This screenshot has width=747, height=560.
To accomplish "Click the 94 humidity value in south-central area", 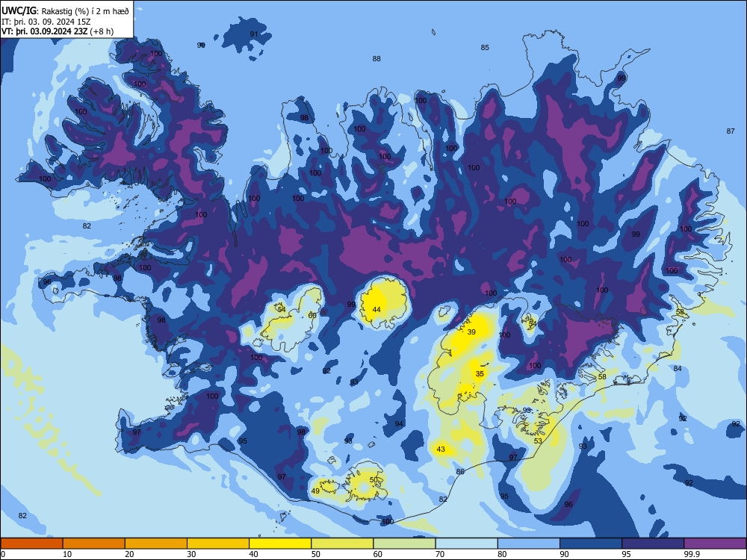I will pyautogui.click(x=399, y=424).
